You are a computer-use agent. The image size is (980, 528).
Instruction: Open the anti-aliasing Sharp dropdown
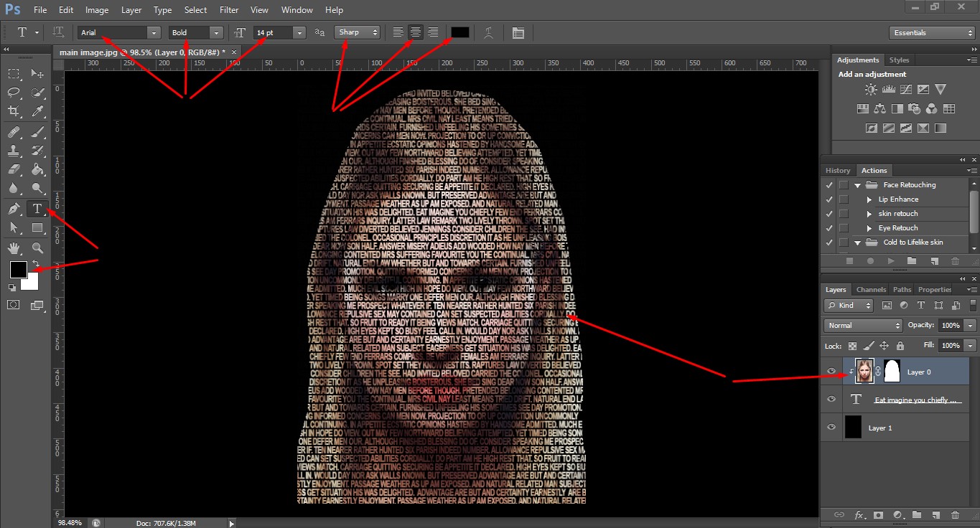[x=357, y=32]
